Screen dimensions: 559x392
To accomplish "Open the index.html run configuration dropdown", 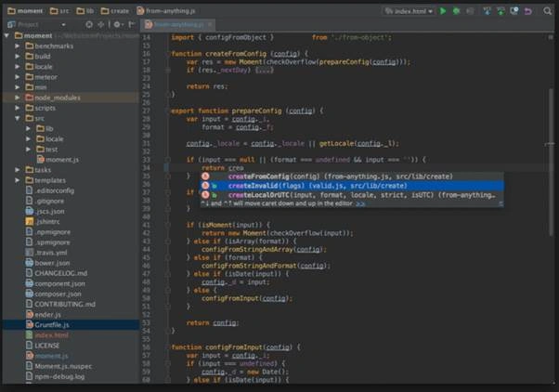I will coord(409,11).
